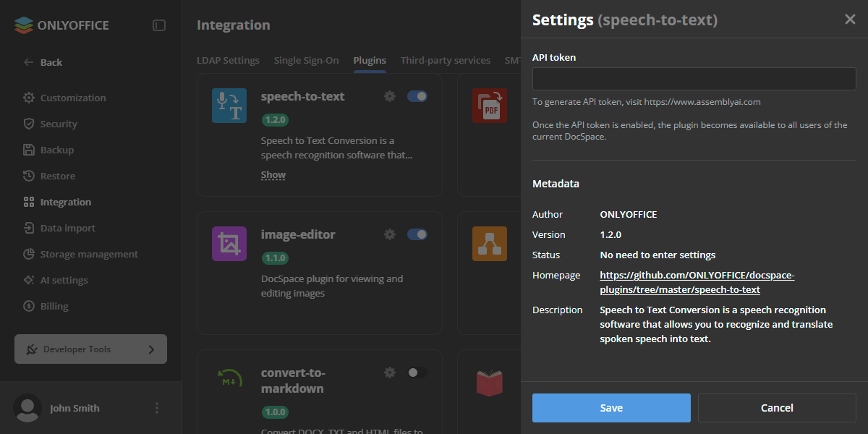This screenshot has width=868, height=434.
Task: Click the convert-to-markdown plugin icon
Action: click(x=229, y=377)
